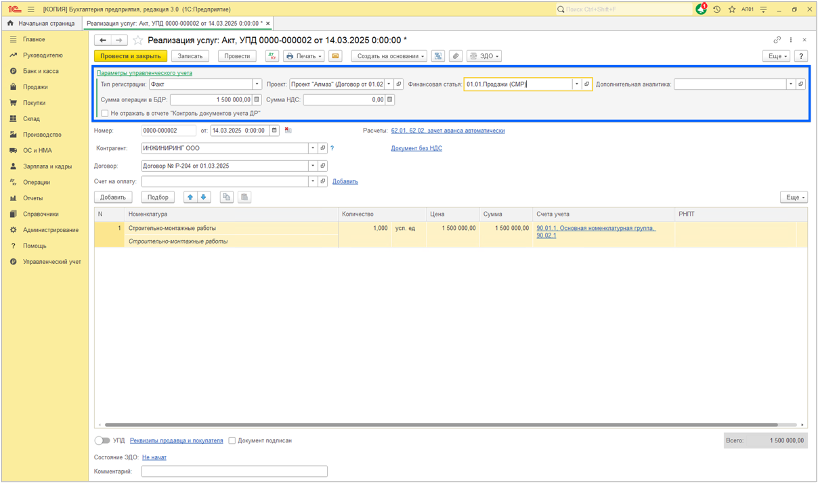This screenshot has height=483, width=818.
Task: Open the Документ без НДС link
Action: [x=416, y=148]
